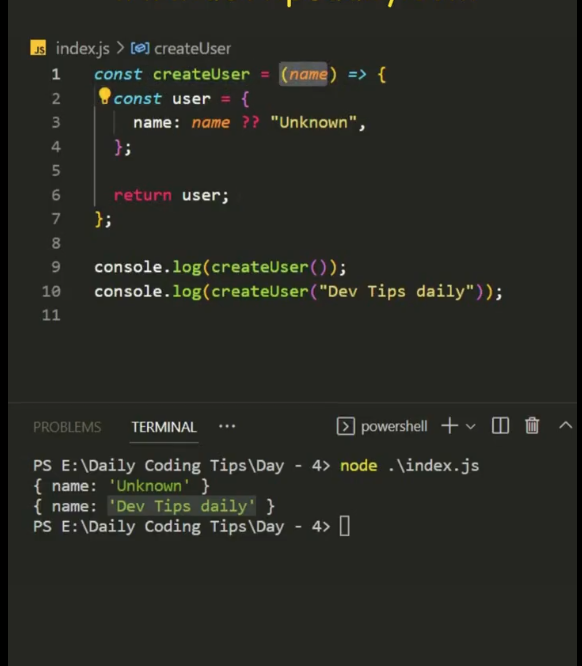Click the "Unknown" string on line 3

click(x=314, y=123)
